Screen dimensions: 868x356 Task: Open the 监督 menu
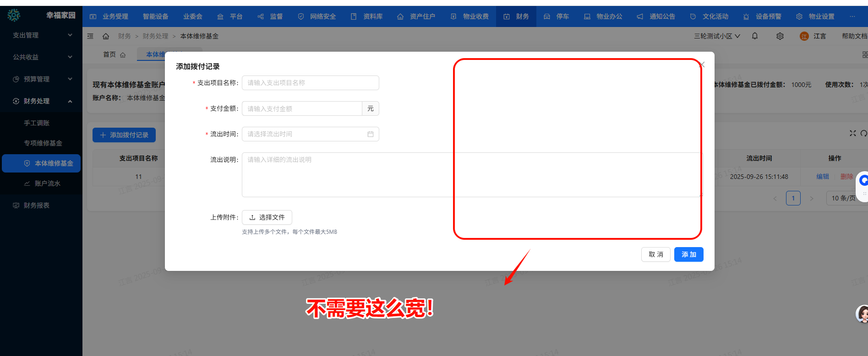coord(270,16)
